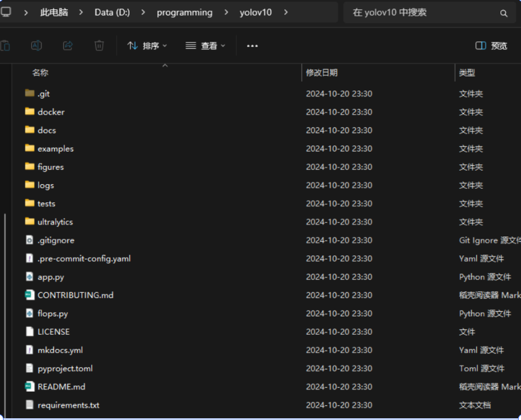
Task: Click the app.py Python file icon
Action: tap(29, 276)
